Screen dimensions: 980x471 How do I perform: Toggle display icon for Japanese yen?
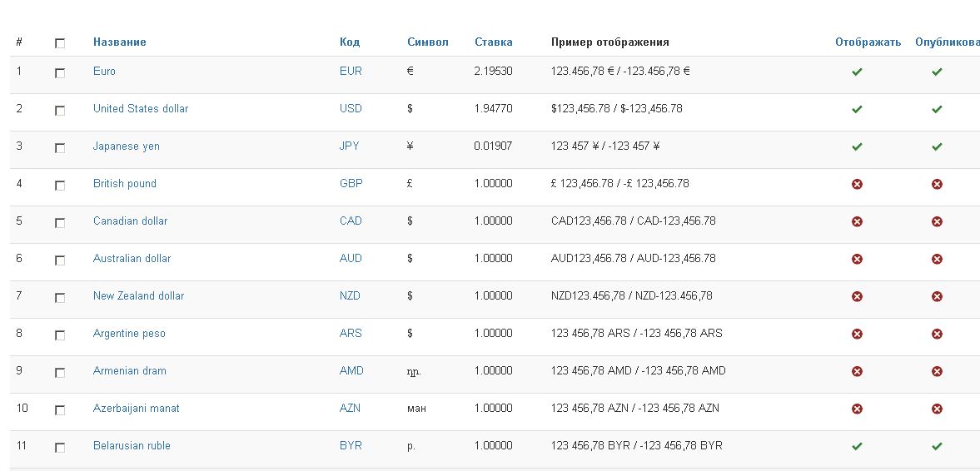pyautogui.click(x=857, y=147)
